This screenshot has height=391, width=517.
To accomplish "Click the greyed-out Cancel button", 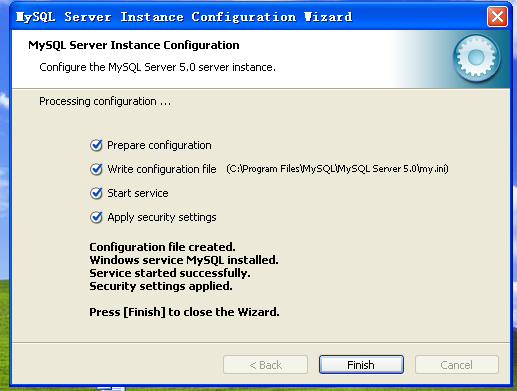I will pyautogui.click(x=457, y=365).
